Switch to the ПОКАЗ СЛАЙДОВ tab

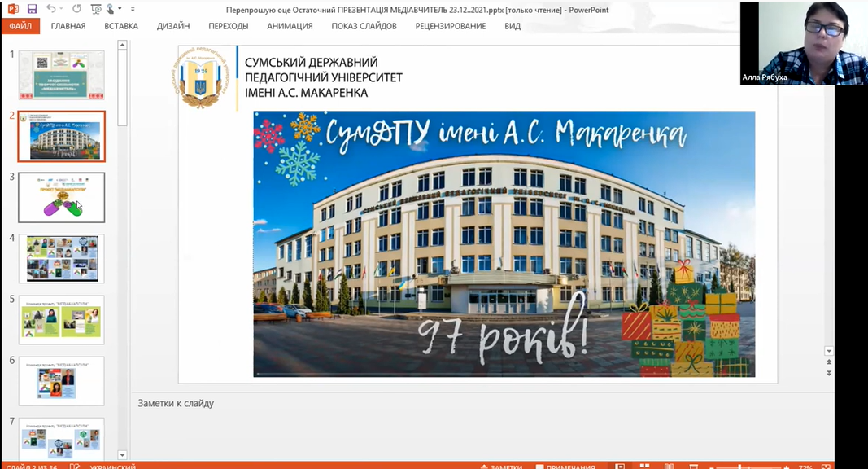(364, 26)
